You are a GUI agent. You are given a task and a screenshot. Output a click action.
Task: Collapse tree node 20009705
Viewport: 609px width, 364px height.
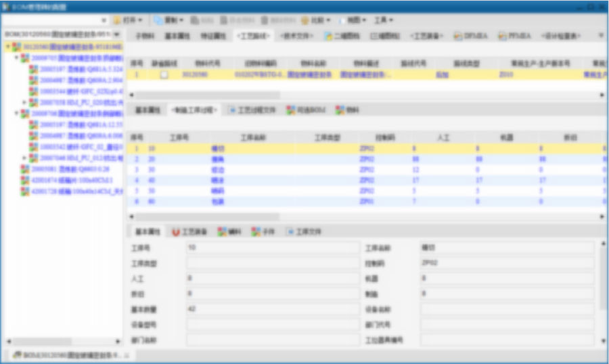click(x=17, y=58)
